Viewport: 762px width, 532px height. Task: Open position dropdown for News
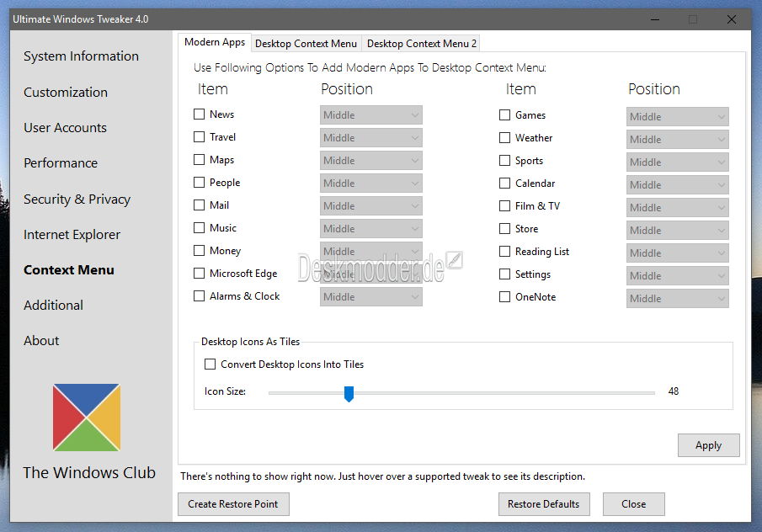(371, 115)
